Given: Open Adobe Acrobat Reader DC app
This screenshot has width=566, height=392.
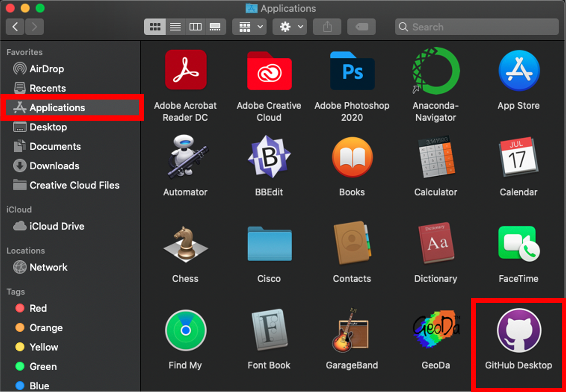Looking at the screenshot, I should [186, 70].
